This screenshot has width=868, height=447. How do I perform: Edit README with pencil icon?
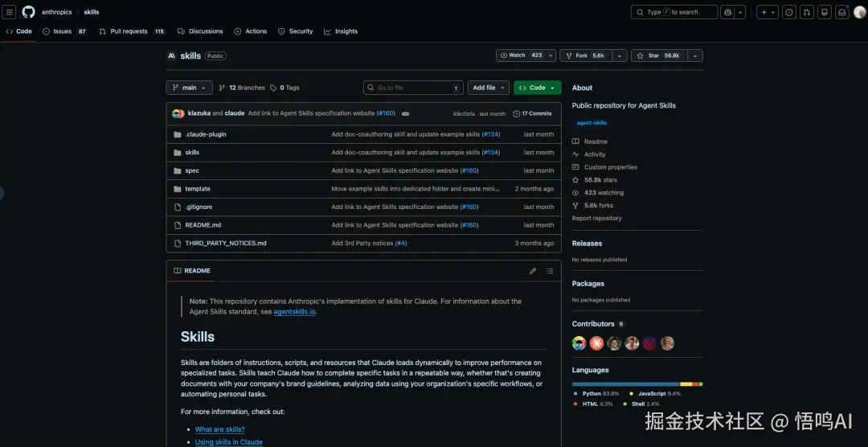tap(533, 271)
